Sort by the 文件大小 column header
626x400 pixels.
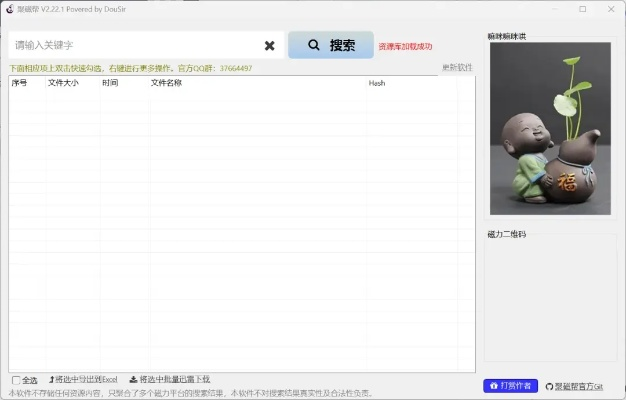coord(63,83)
